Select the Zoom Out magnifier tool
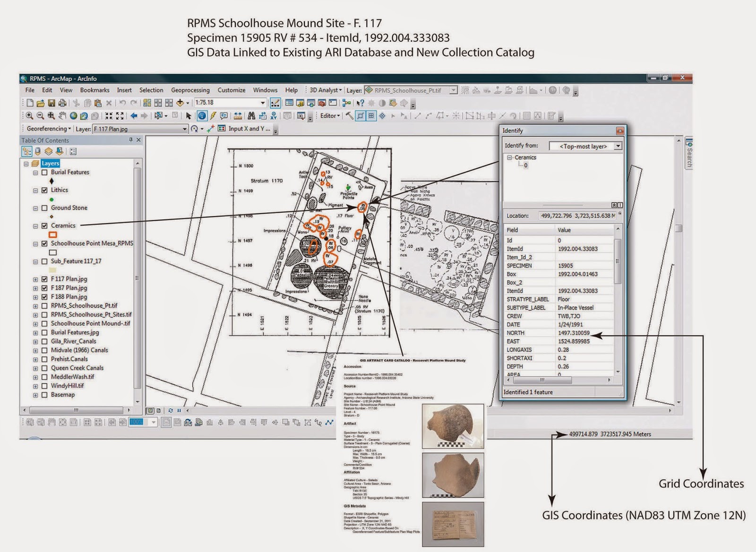 tap(40, 116)
